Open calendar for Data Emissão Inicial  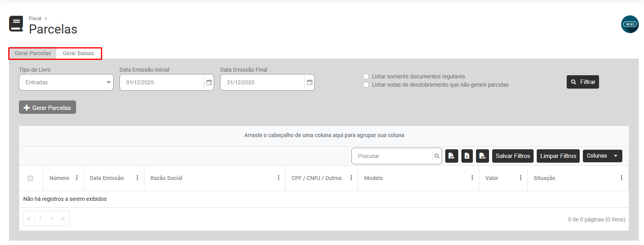pyautogui.click(x=209, y=82)
